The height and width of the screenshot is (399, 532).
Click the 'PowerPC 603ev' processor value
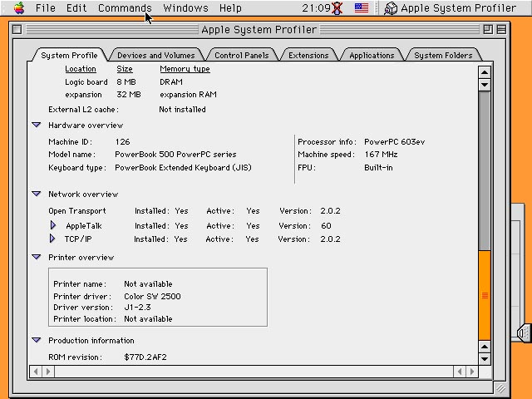395,142
